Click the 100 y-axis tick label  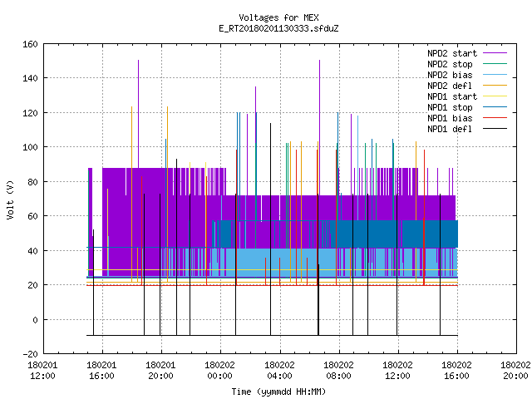pos(30,147)
